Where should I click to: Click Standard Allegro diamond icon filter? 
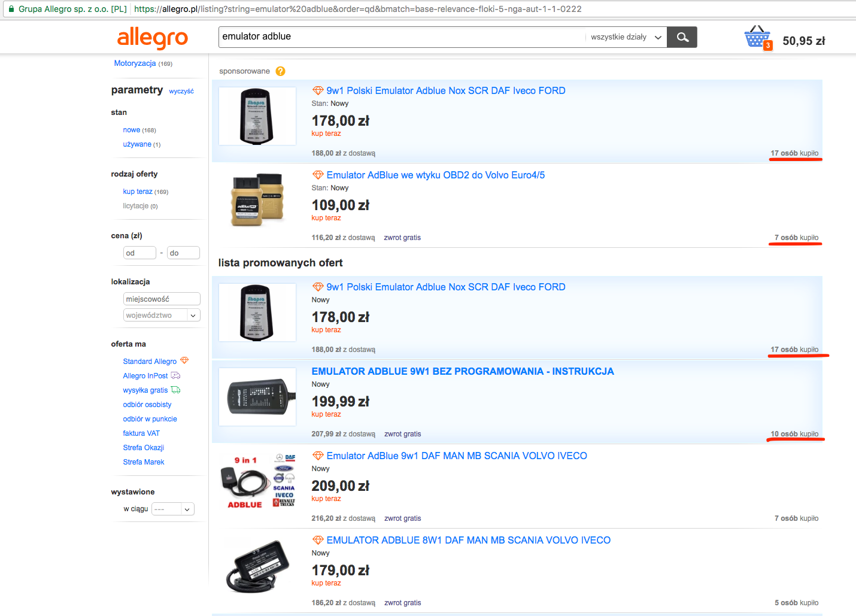184,360
